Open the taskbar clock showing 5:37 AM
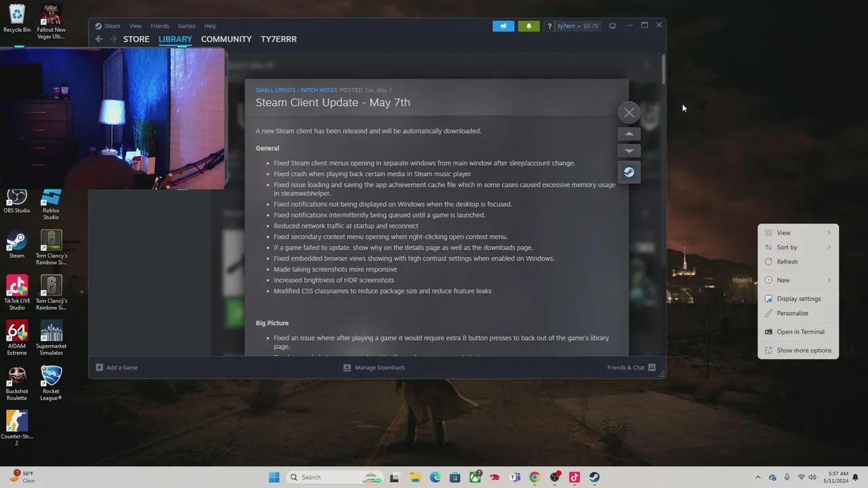Screen dimensions: 868x488 tap(836, 477)
